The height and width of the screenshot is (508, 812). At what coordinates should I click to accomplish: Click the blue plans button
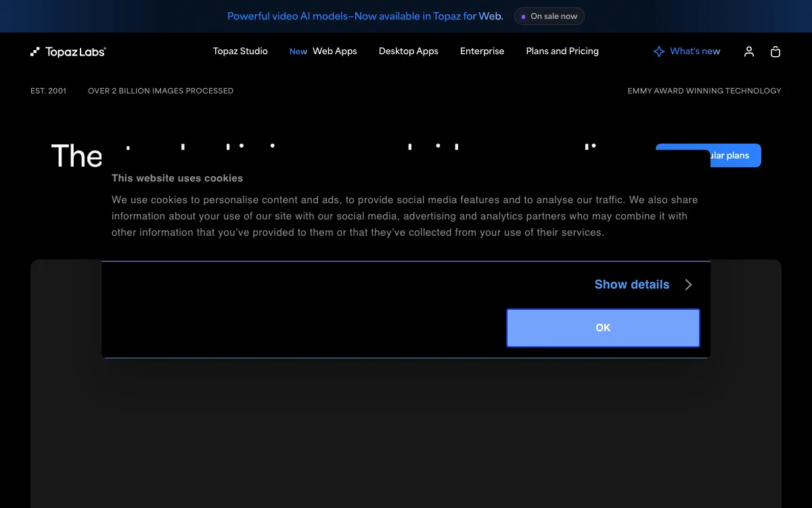[x=708, y=155]
